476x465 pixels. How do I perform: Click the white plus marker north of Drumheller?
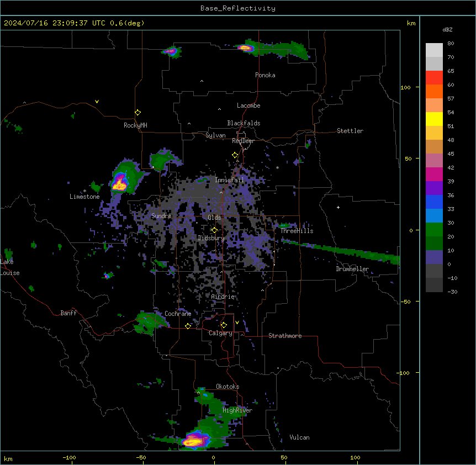(x=338, y=207)
